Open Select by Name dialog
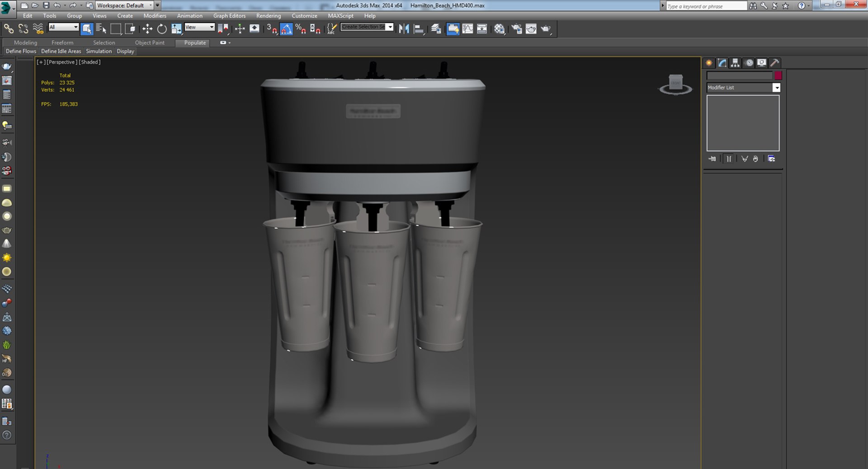868x469 pixels. pos(101,29)
